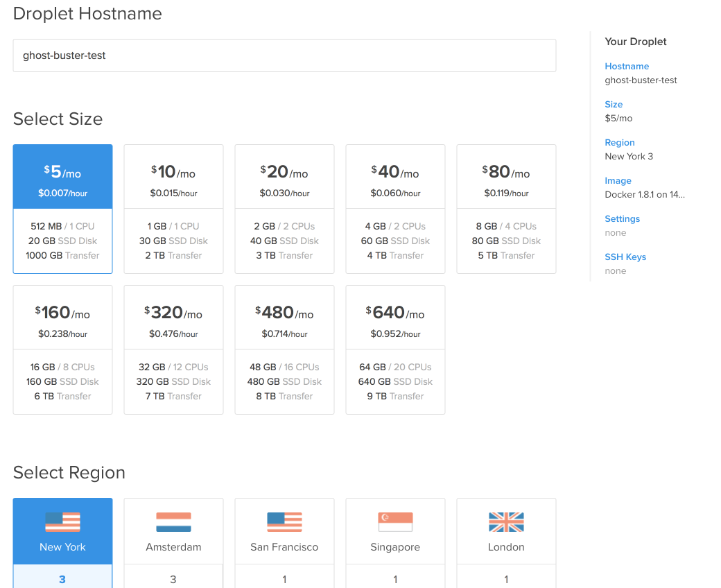Select the $40/mo plan card
Image resolution: width=721 pixels, height=588 pixels.
[x=395, y=208]
